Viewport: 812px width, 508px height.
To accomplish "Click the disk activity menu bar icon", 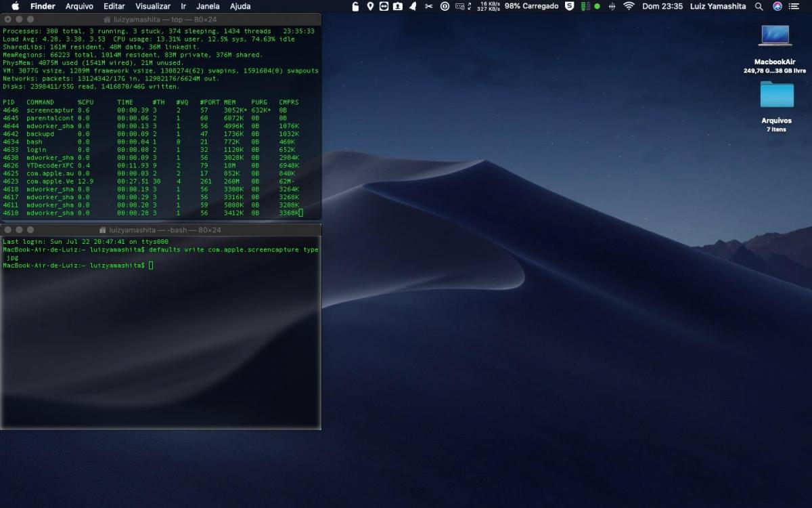I will [463, 6].
